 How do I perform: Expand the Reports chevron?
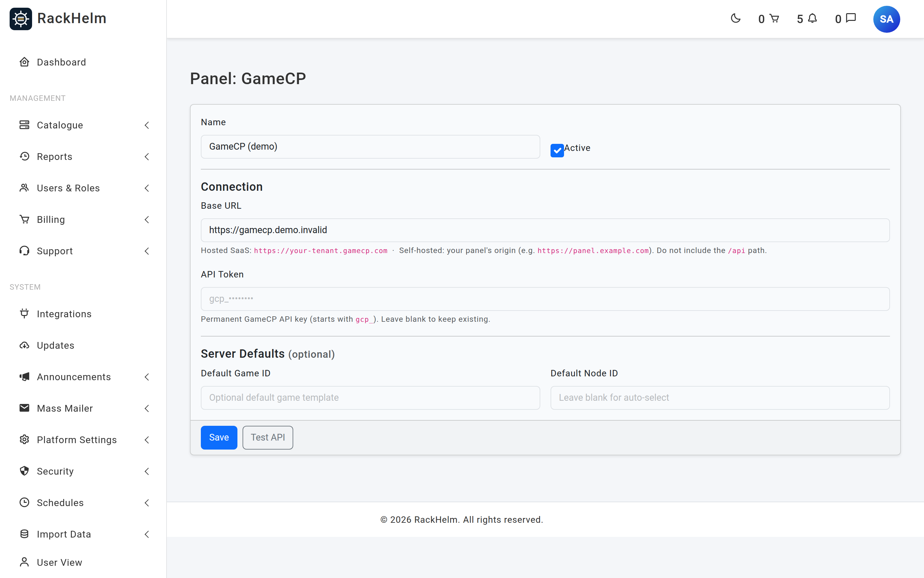pyautogui.click(x=147, y=156)
